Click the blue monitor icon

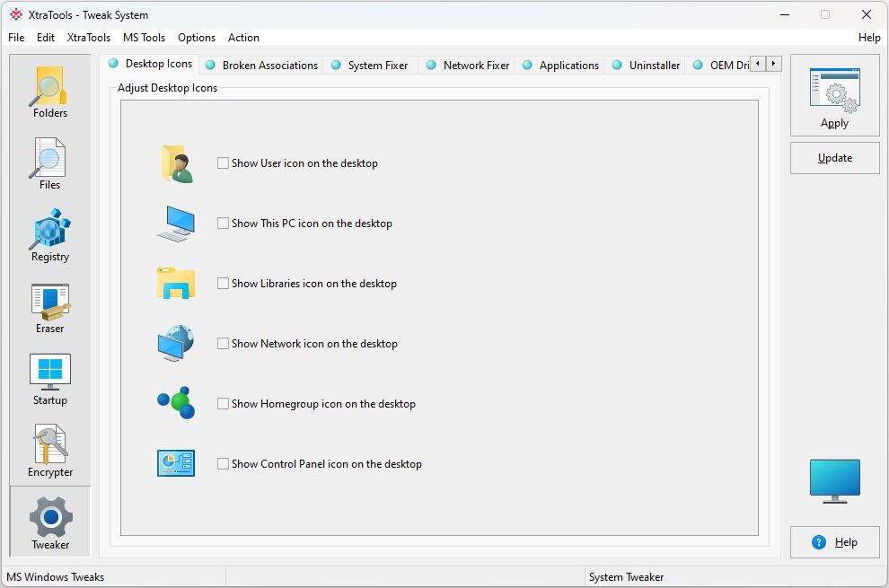tap(834, 480)
